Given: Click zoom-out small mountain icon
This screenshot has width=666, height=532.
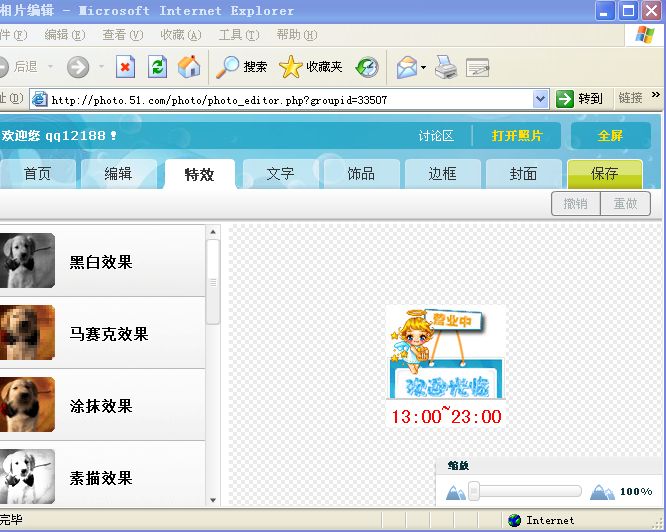Looking at the screenshot, I should pyautogui.click(x=456, y=492).
